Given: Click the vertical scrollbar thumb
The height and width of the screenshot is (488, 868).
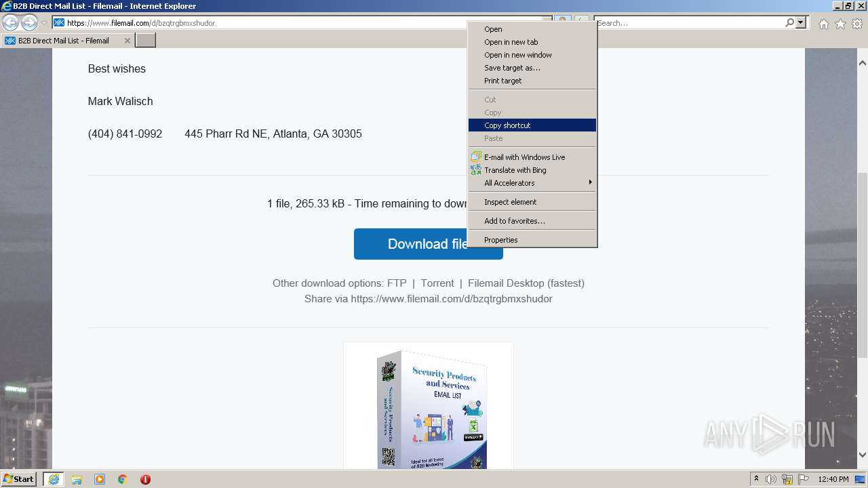Looking at the screenshot, I should click(863, 264).
